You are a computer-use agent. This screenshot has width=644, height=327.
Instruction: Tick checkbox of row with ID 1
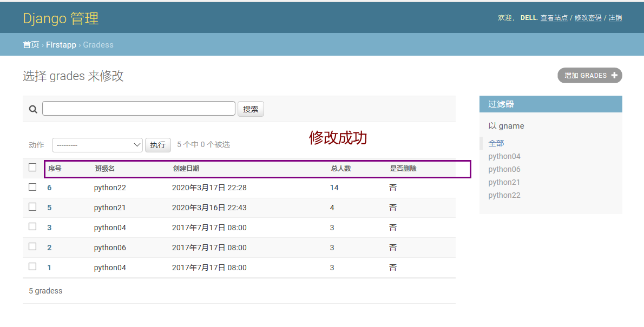[x=32, y=266]
